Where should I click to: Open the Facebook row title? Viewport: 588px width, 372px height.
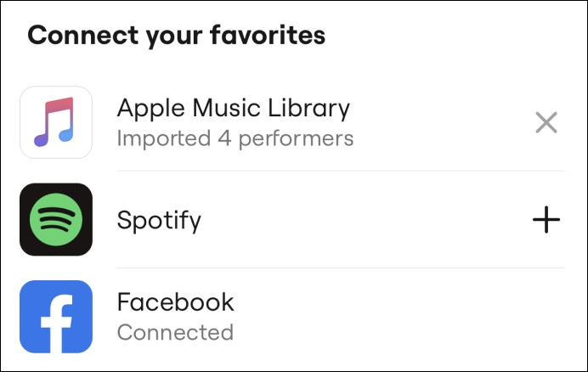tap(176, 302)
